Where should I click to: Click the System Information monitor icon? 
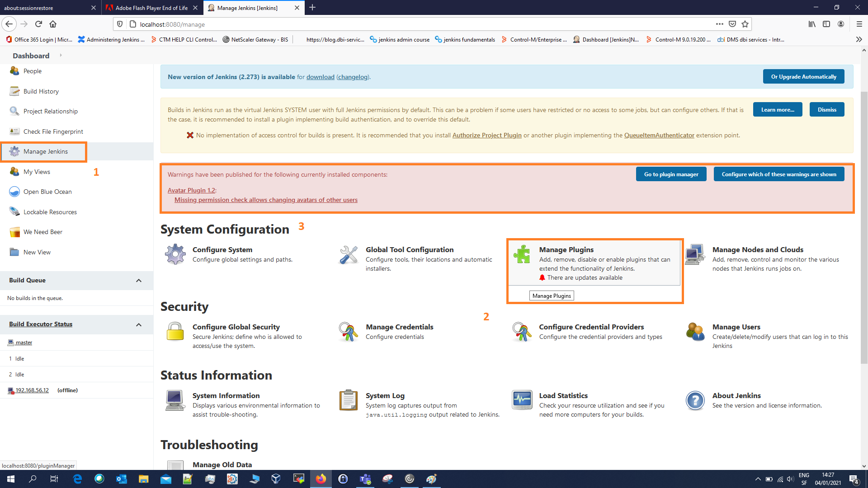click(175, 400)
